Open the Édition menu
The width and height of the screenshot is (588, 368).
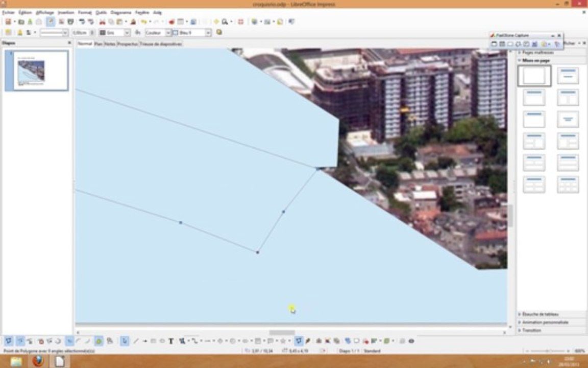pyautogui.click(x=25, y=12)
